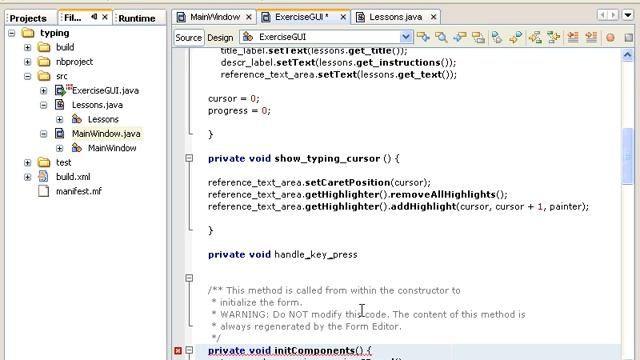
Task: Select MainWindow.java in the file tree
Action: coord(106,133)
